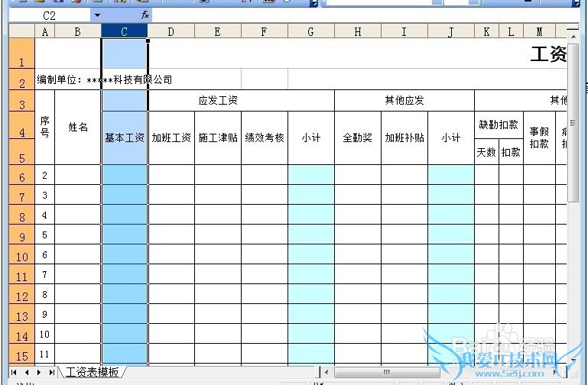Viewport: 588px width, 385px height.
Task: Click the 小计 cell under 其他应发
Action: (451, 137)
